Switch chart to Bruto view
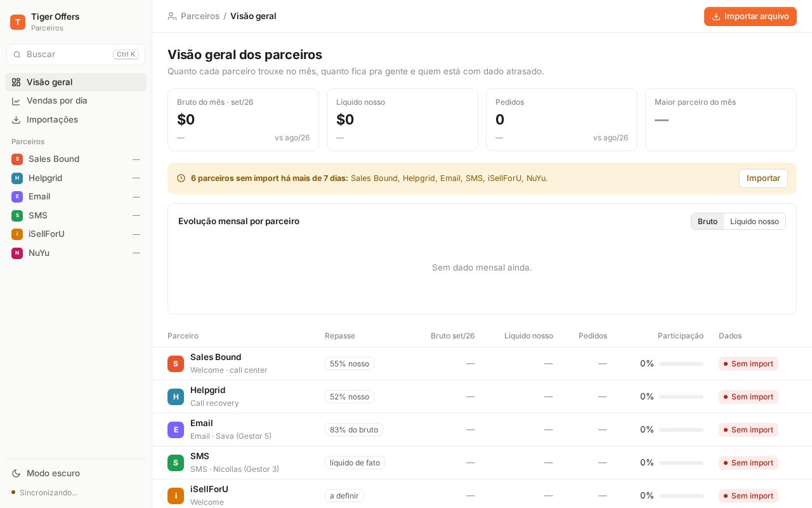 coord(707,222)
